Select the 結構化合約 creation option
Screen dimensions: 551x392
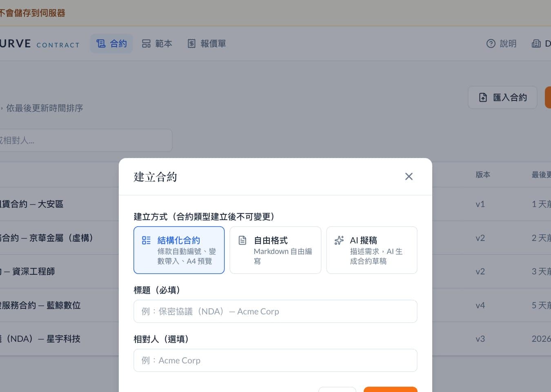(x=179, y=250)
